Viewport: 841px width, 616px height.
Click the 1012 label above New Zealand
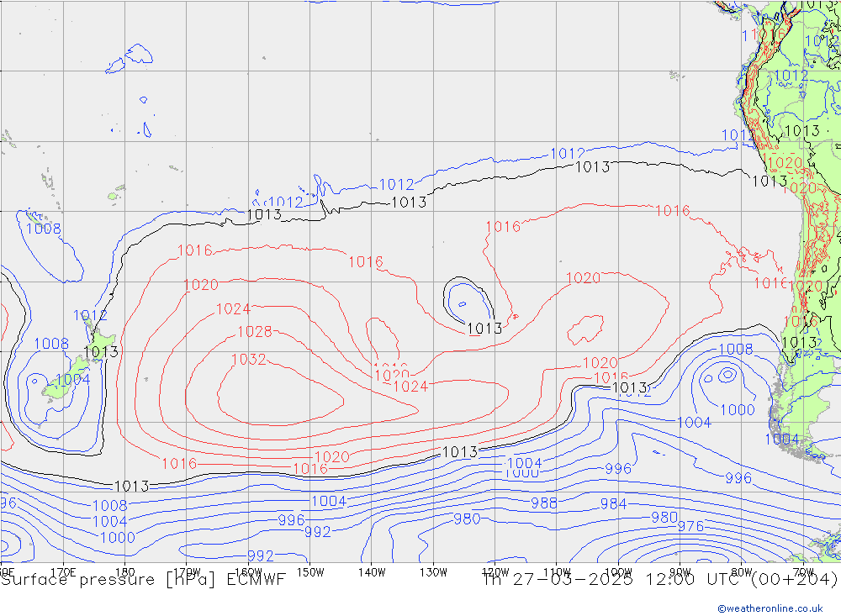click(x=90, y=315)
